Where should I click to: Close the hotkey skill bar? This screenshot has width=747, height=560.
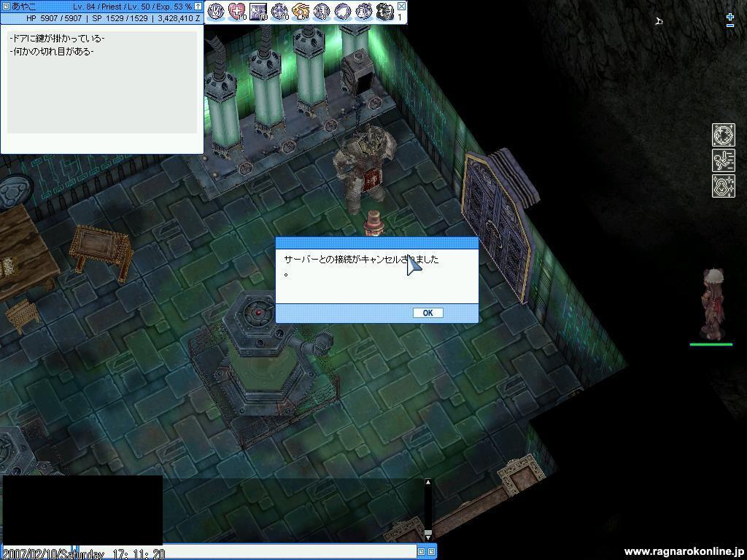(x=401, y=6)
